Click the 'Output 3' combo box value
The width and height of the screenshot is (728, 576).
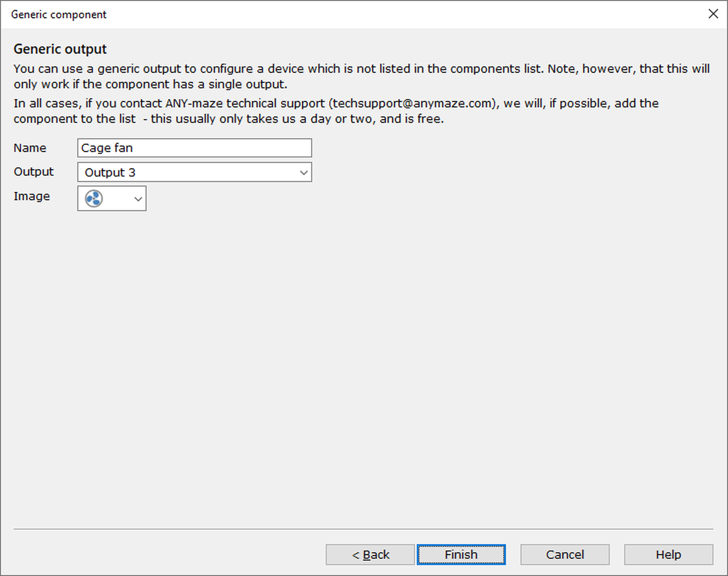click(x=110, y=172)
